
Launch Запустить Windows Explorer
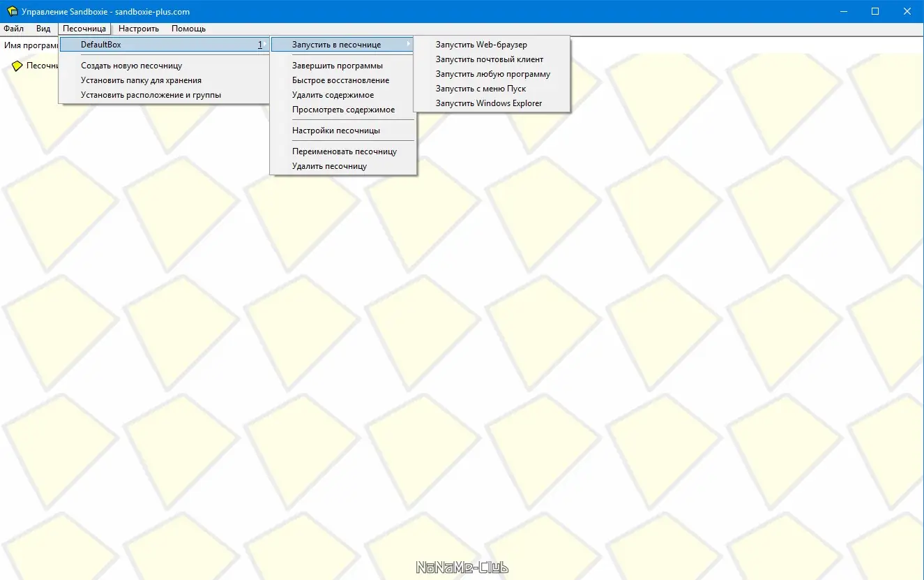click(x=492, y=103)
